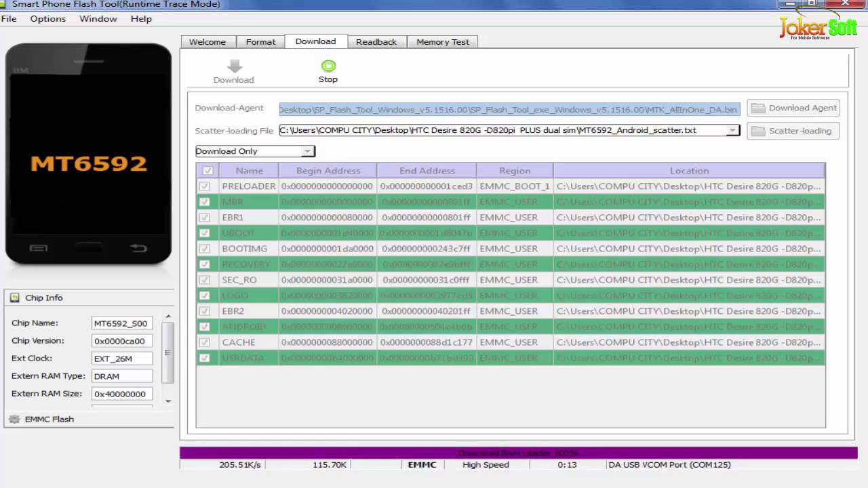Click the Location column header
Screen dimensions: 868x488
(689, 171)
